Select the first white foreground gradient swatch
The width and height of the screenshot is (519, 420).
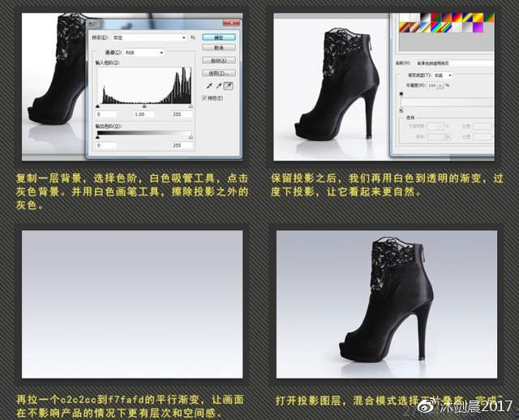pyautogui.click(x=405, y=18)
